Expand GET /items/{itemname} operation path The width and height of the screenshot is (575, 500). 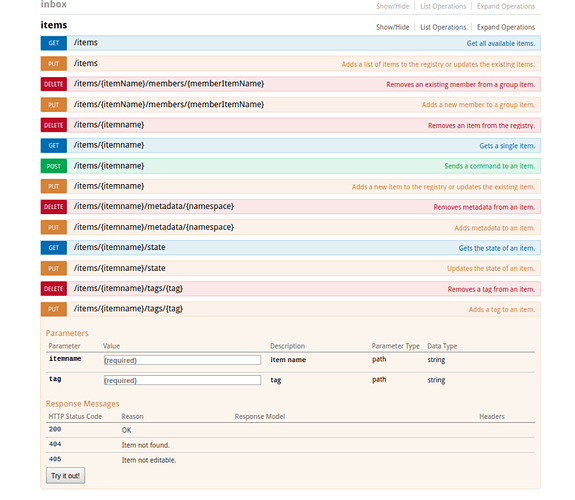click(109, 145)
